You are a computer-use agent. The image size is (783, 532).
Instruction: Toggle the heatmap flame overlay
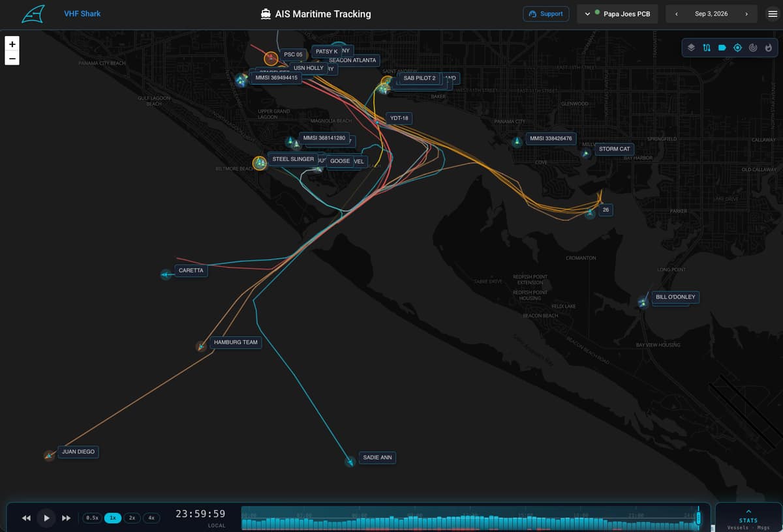pyautogui.click(x=768, y=48)
